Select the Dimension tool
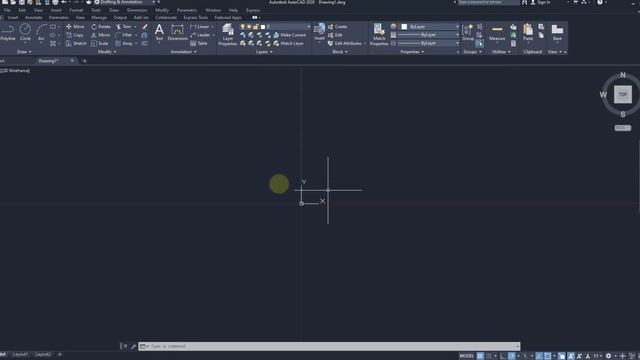640x360 pixels. (178, 32)
